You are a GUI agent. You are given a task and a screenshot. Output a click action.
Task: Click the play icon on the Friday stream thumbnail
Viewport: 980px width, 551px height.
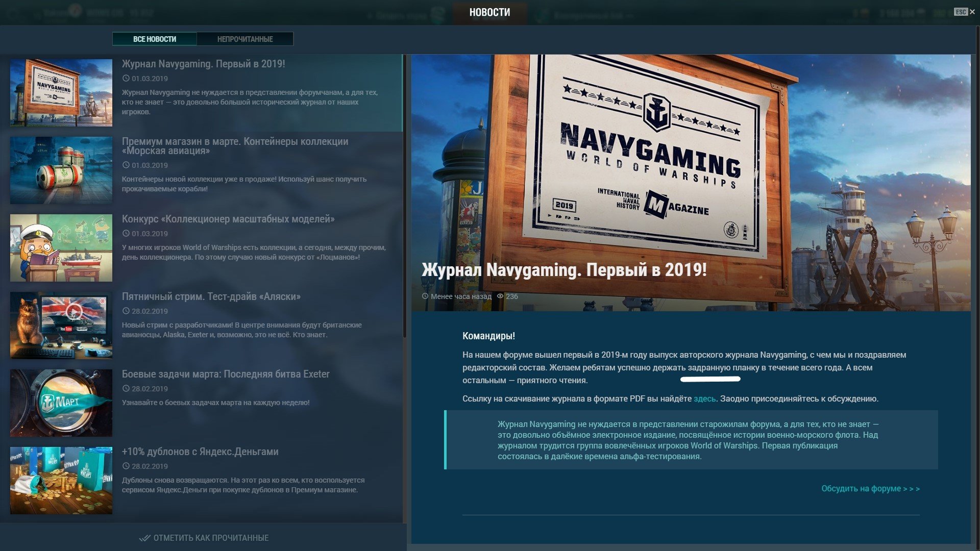point(75,311)
